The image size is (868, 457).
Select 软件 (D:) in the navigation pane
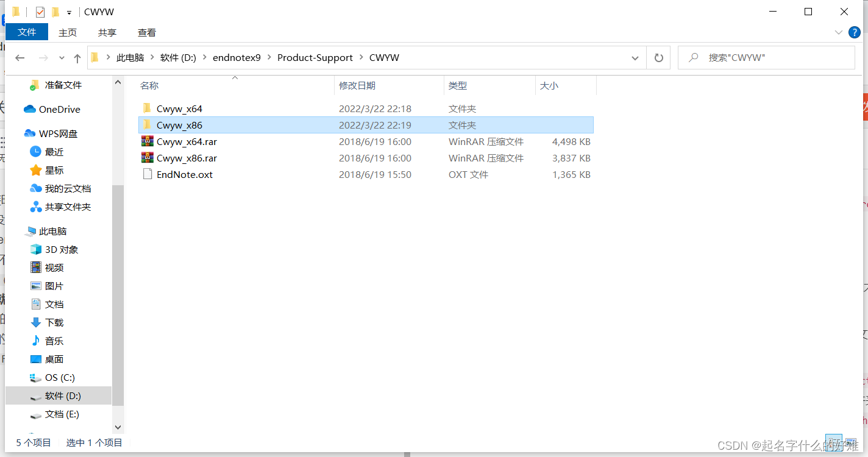click(59, 396)
